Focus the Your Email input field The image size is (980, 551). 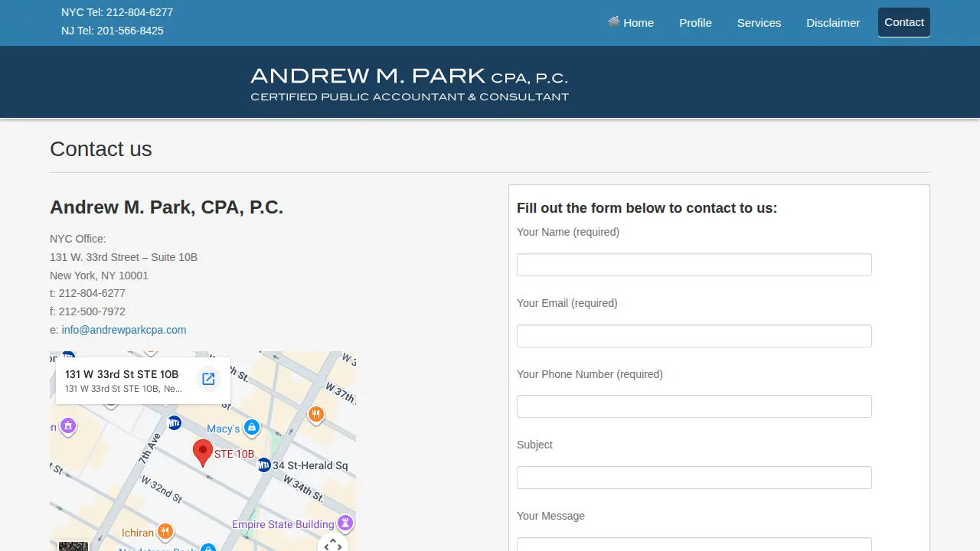pos(694,336)
